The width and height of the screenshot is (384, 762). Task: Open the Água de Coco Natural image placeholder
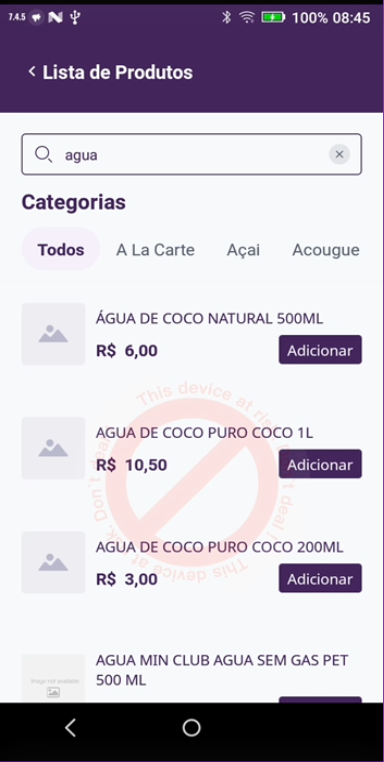pos(53,334)
